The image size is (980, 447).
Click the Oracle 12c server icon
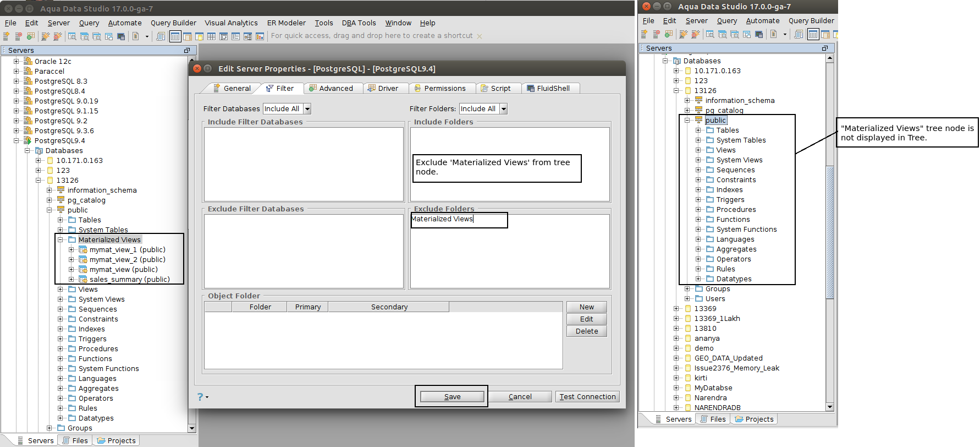[x=28, y=61]
